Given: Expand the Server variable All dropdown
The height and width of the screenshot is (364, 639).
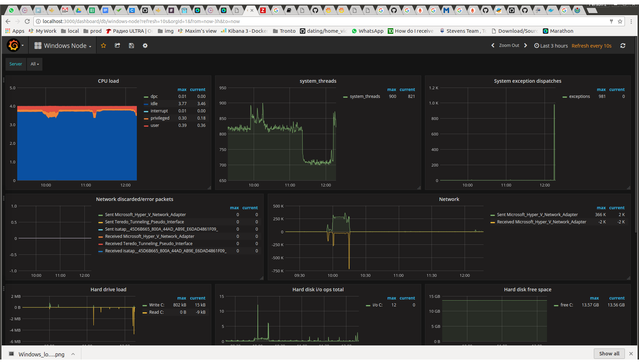Looking at the screenshot, I should [x=34, y=64].
